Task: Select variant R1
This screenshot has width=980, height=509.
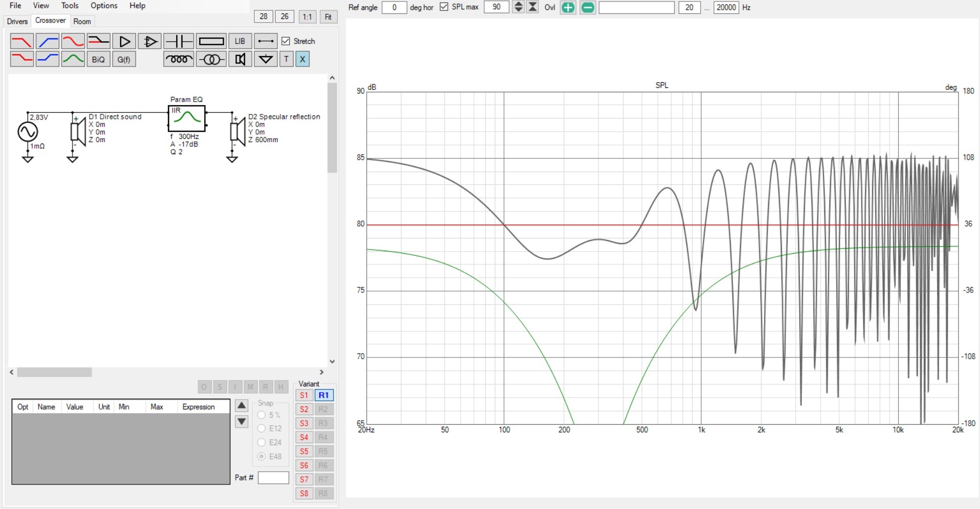Action: 324,395
